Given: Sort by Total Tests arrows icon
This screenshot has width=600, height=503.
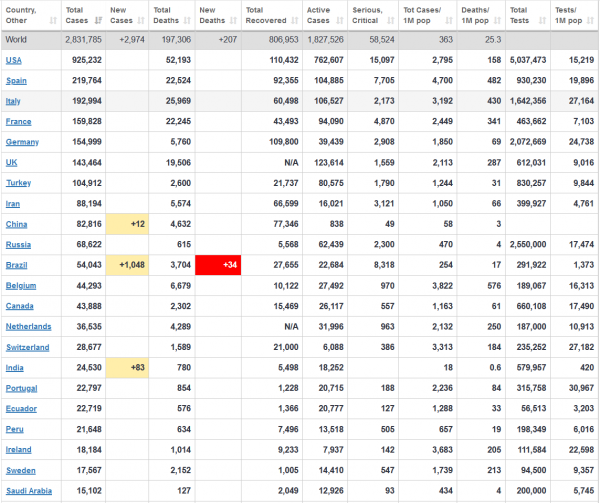Looking at the screenshot, I should click(542, 21).
